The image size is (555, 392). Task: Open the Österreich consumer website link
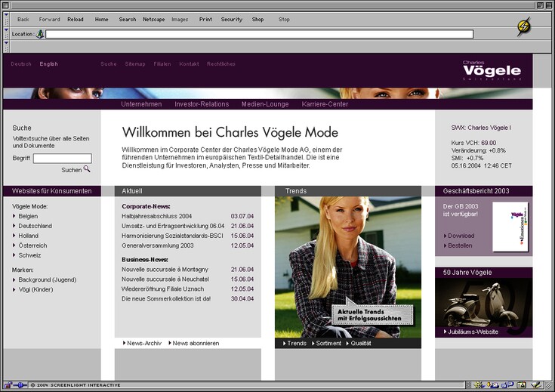coord(32,245)
